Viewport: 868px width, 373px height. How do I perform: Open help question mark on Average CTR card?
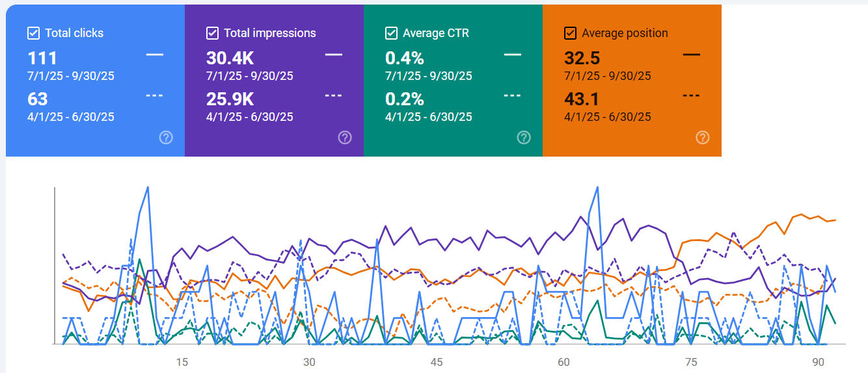click(524, 137)
